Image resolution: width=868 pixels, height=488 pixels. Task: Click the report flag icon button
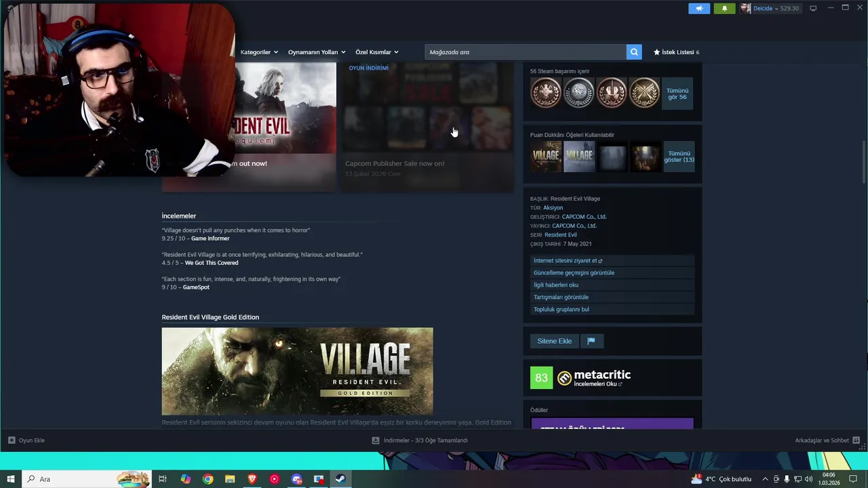tap(591, 341)
